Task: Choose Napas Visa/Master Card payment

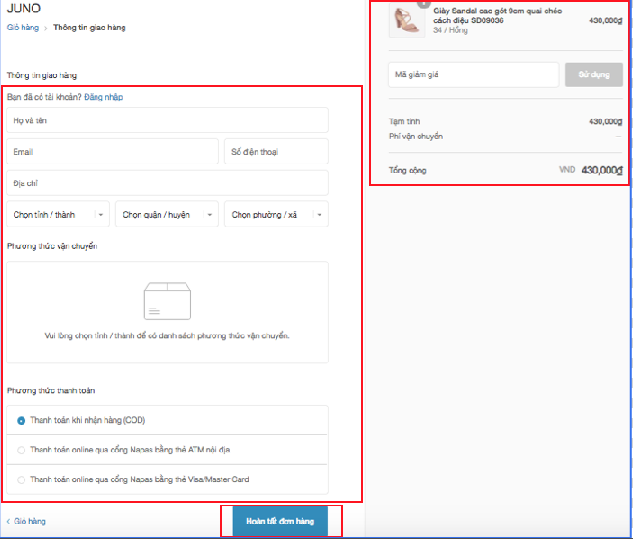Action: tap(21, 480)
